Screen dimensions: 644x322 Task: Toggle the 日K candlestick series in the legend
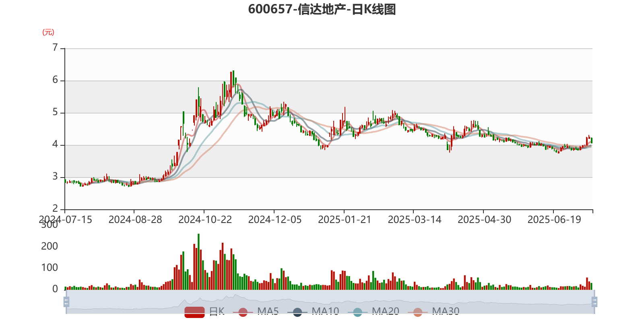(x=204, y=312)
